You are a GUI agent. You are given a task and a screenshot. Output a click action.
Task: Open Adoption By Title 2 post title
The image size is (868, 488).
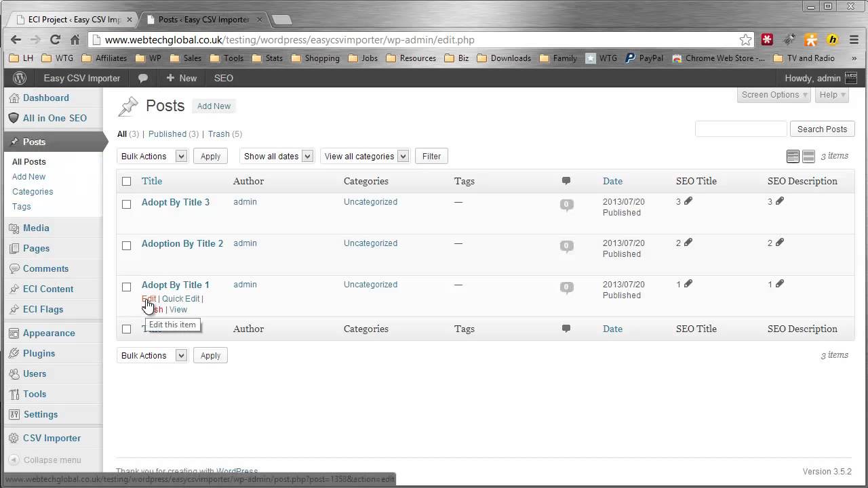pyautogui.click(x=182, y=243)
